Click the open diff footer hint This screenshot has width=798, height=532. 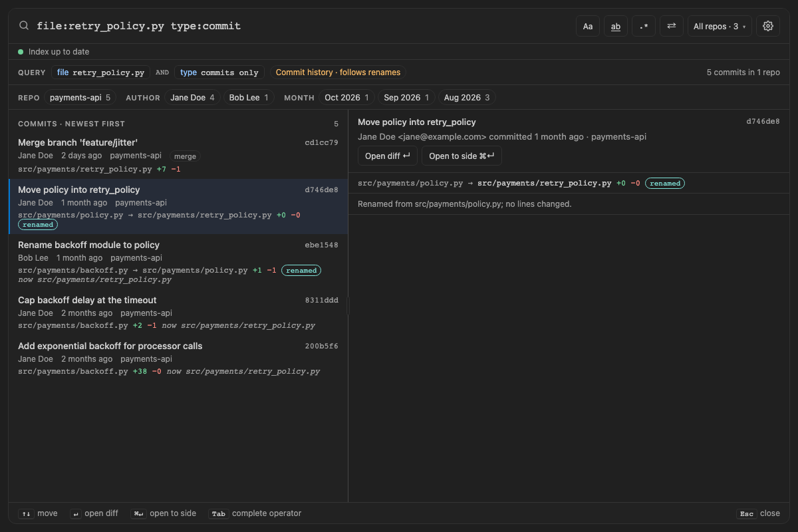tap(94, 513)
